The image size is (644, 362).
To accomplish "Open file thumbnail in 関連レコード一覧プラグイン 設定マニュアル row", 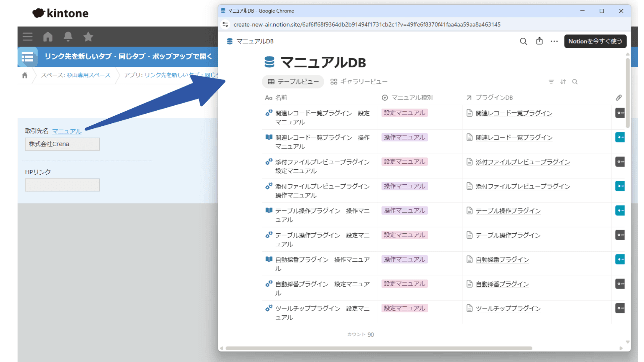I will 620,113.
